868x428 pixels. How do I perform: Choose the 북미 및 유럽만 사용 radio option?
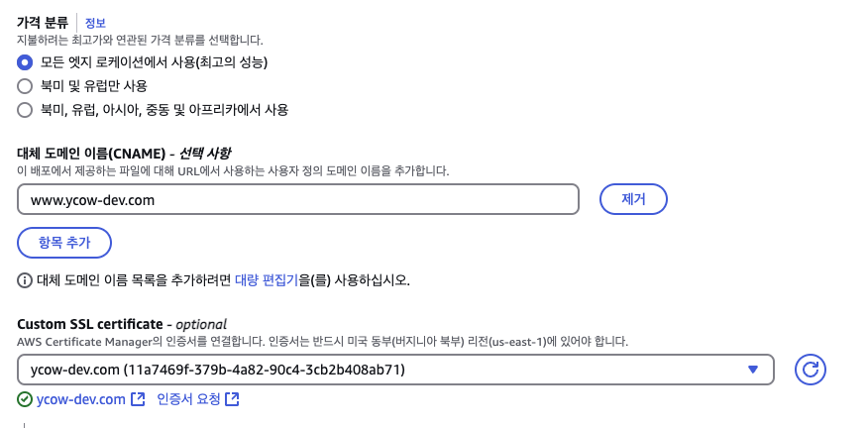click(x=25, y=86)
